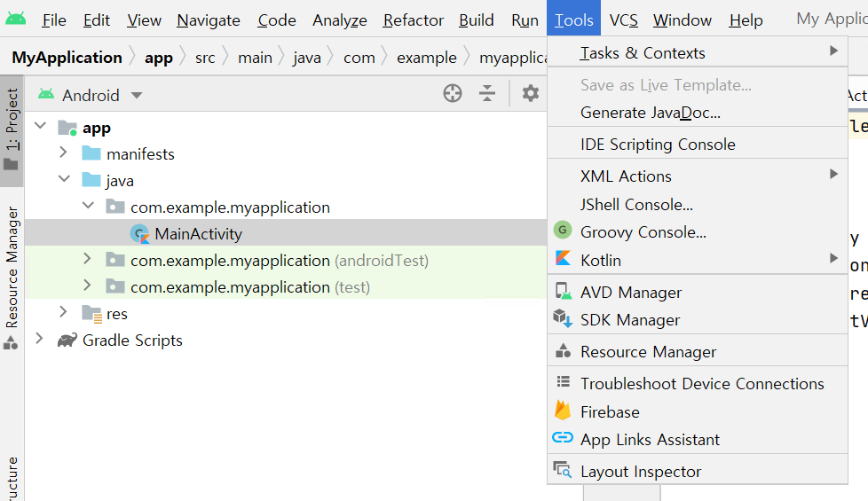Click the locate target crosshair icon

click(x=453, y=93)
